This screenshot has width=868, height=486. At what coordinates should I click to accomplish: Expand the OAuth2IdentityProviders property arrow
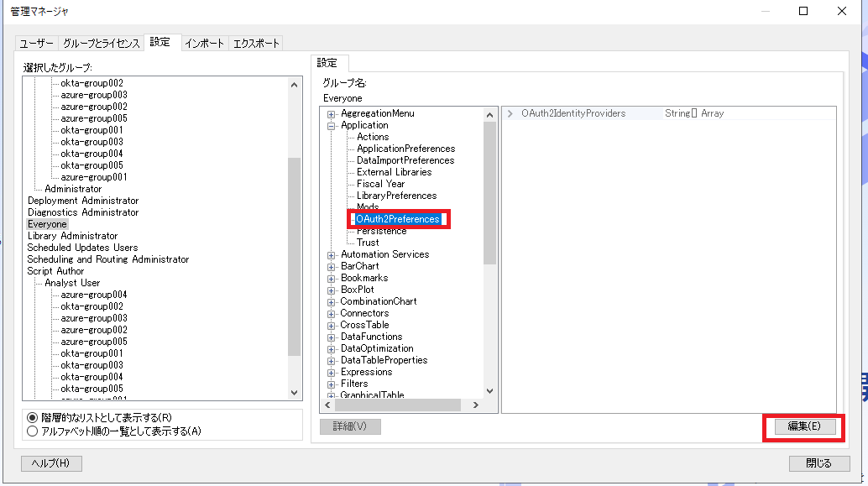pyautogui.click(x=510, y=113)
